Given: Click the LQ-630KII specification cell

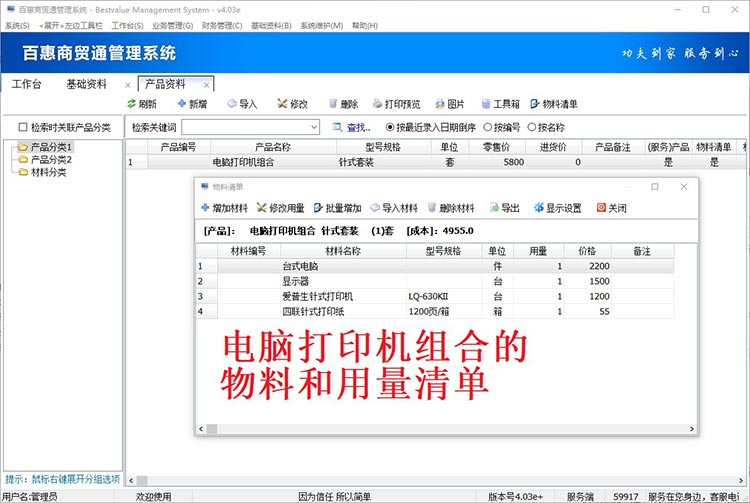Looking at the screenshot, I should click(444, 296).
